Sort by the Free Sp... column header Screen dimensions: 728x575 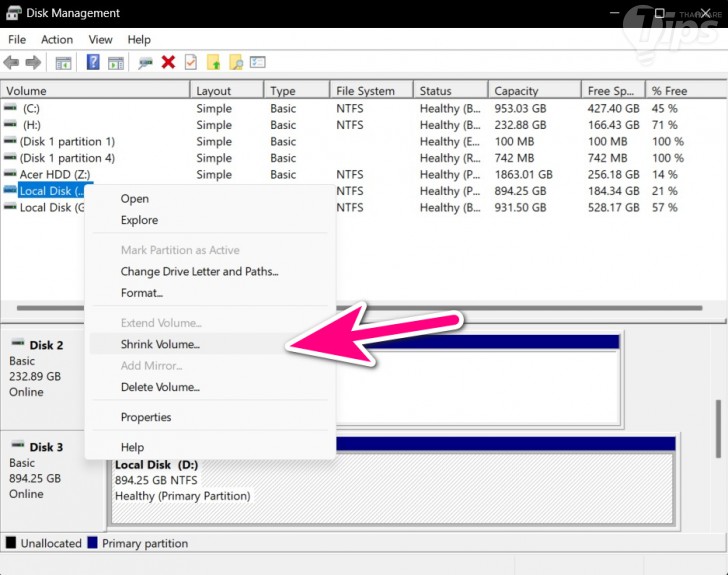(613, 91)
